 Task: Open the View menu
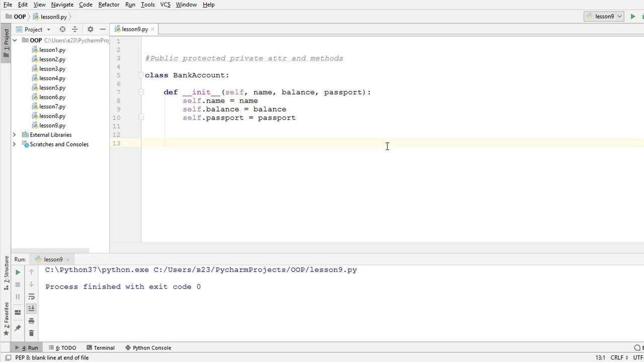pyautogui.click(x=39, y=5)
